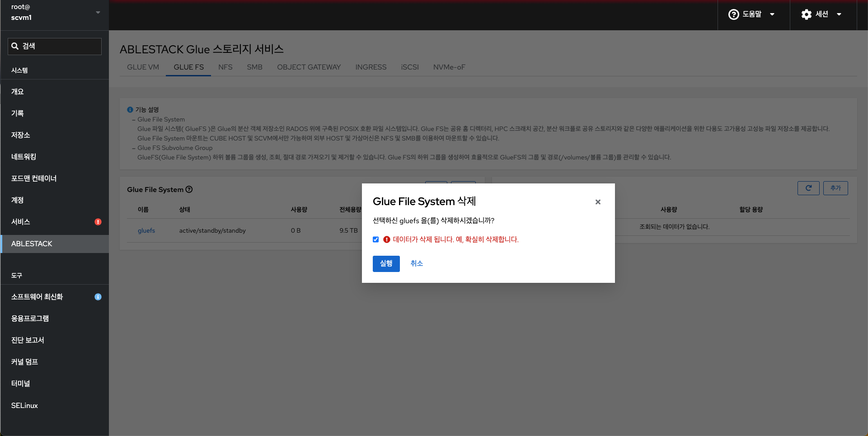Click the 0 B usage cell
The width and height of the screenshot is (868, 436).
pos(296,231)
